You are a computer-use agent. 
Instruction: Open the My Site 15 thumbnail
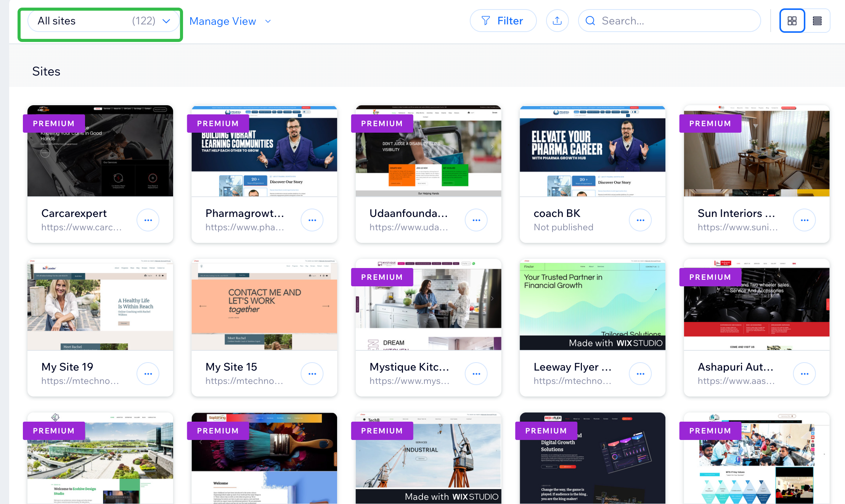pos(264,305)
